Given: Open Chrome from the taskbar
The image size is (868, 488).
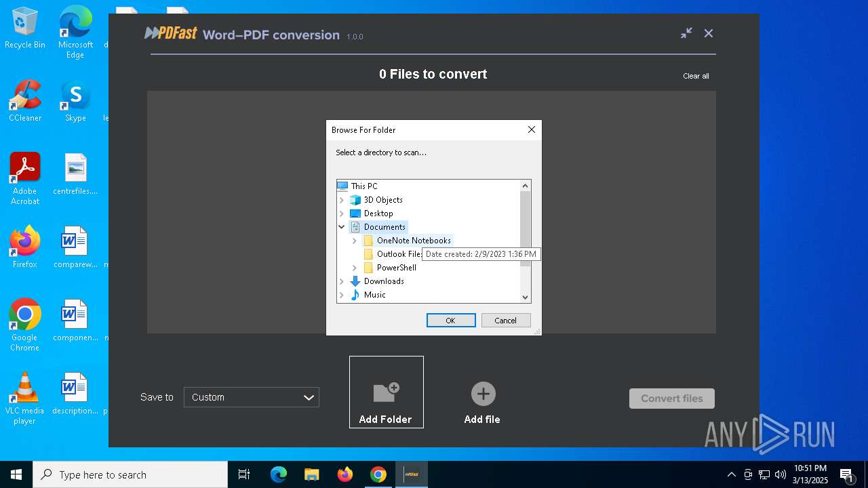Looking at the screenshot, I should pyautogui.click(x=378, y=474).
